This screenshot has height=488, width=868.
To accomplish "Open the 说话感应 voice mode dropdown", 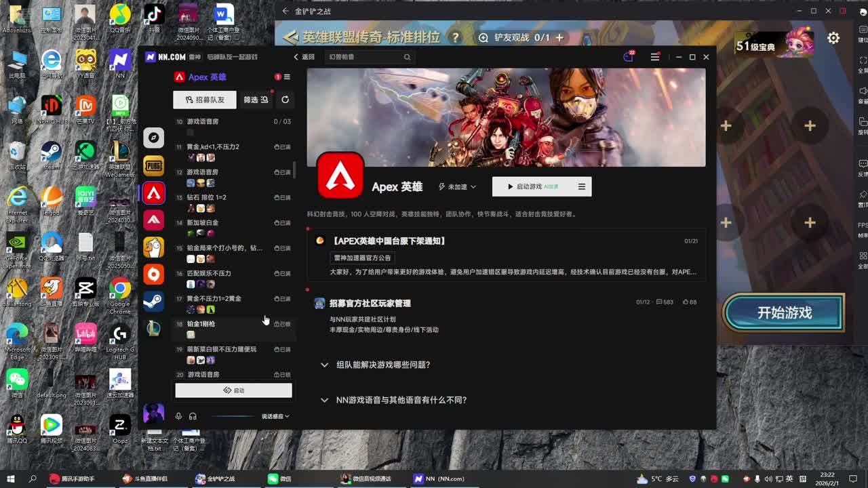I will coord(275,416).
